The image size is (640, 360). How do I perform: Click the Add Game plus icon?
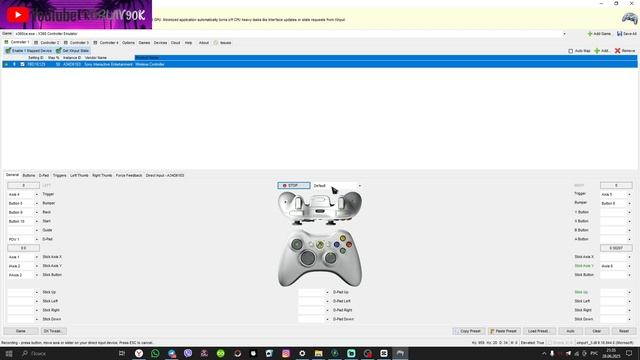589,34
